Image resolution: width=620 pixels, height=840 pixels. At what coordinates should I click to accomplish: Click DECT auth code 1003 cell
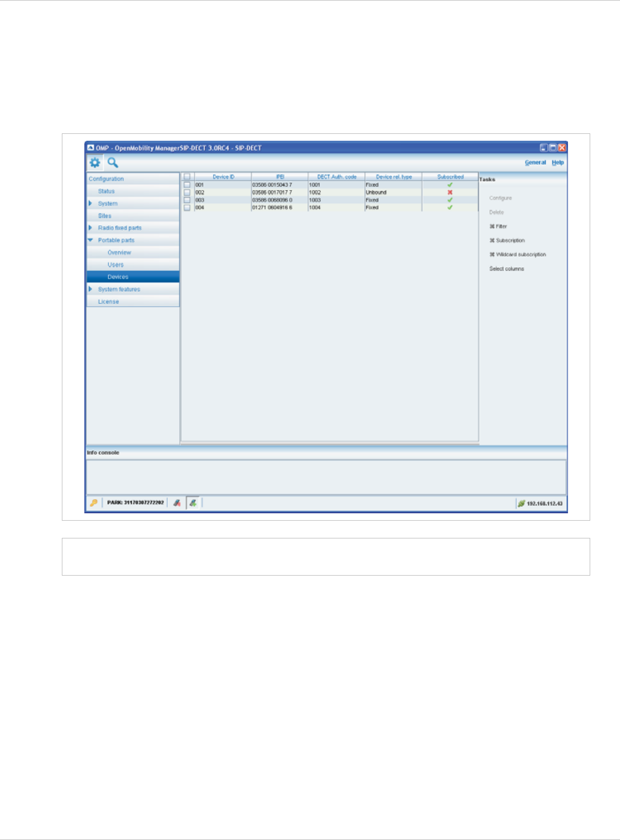pos(337,200)
